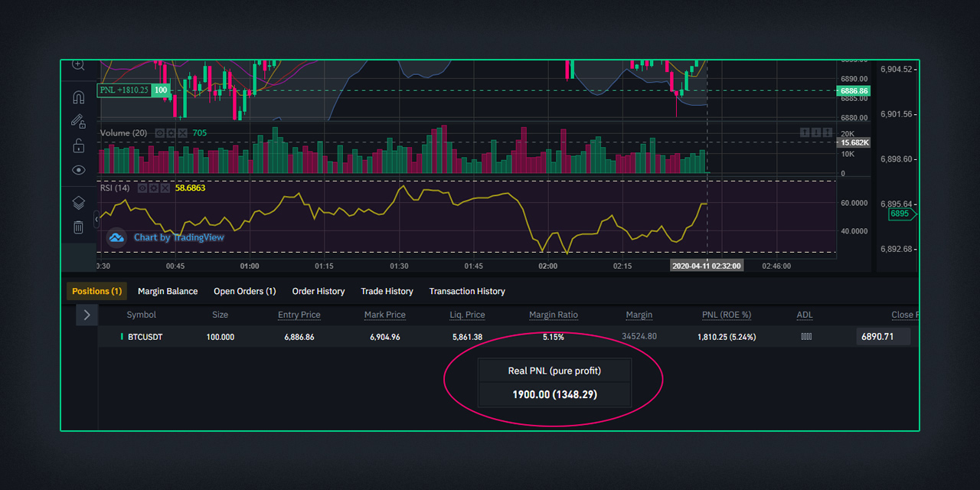Toggle hide all drawings eye icon
The width and height of the screenshot is (980, 490).
pyautogui.click(x=78, y=170)
